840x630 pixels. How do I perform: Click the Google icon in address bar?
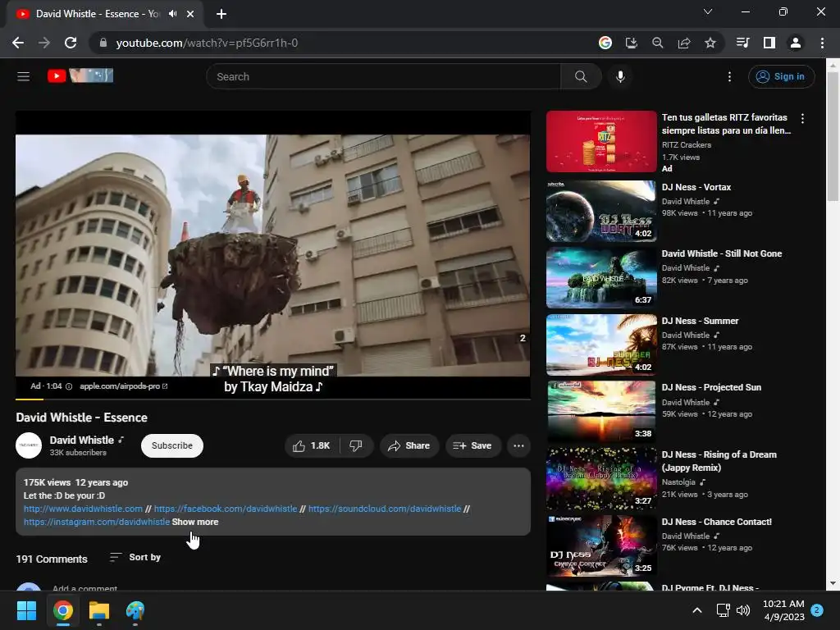(605, 43)
